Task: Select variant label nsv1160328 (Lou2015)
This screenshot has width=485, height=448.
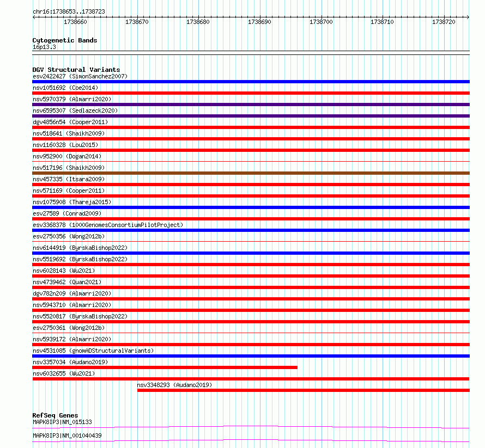Action: (x=65, y=145)
